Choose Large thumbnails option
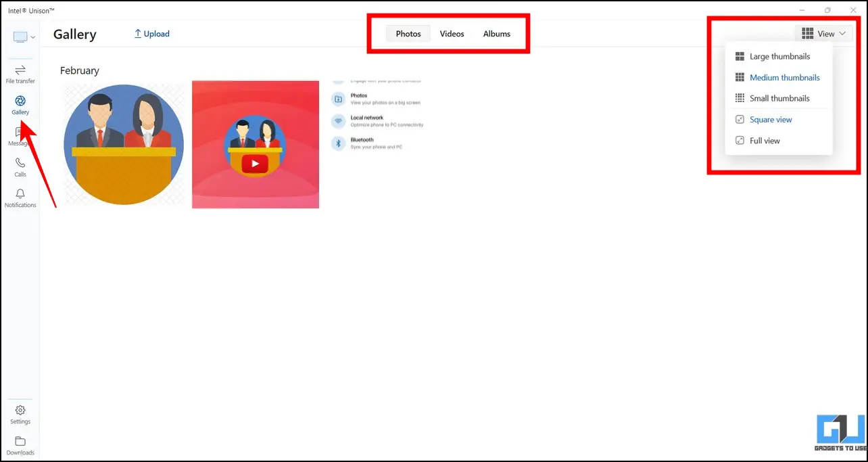The height and width of the screenshot is (462, 868). click(x=779, y=57)
